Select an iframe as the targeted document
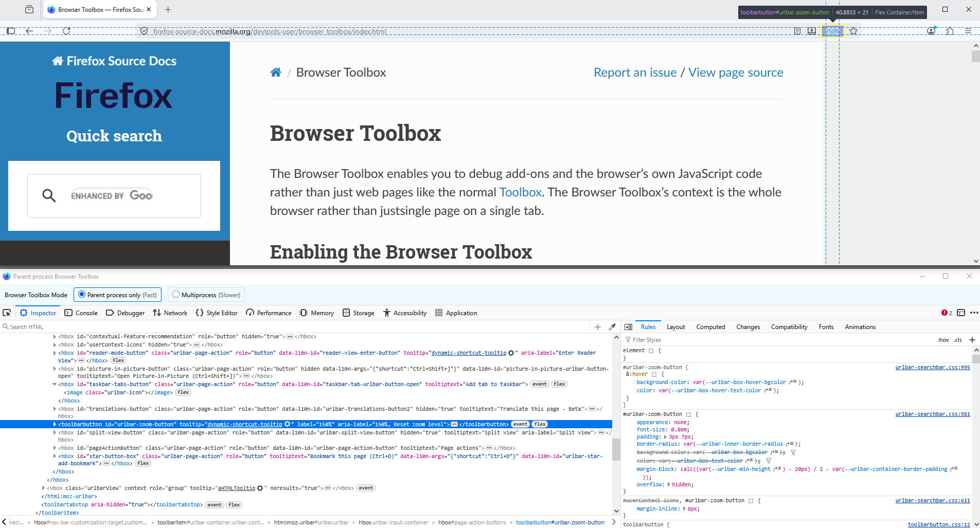The height and width of the screenshot is (528, 980). 961,313
